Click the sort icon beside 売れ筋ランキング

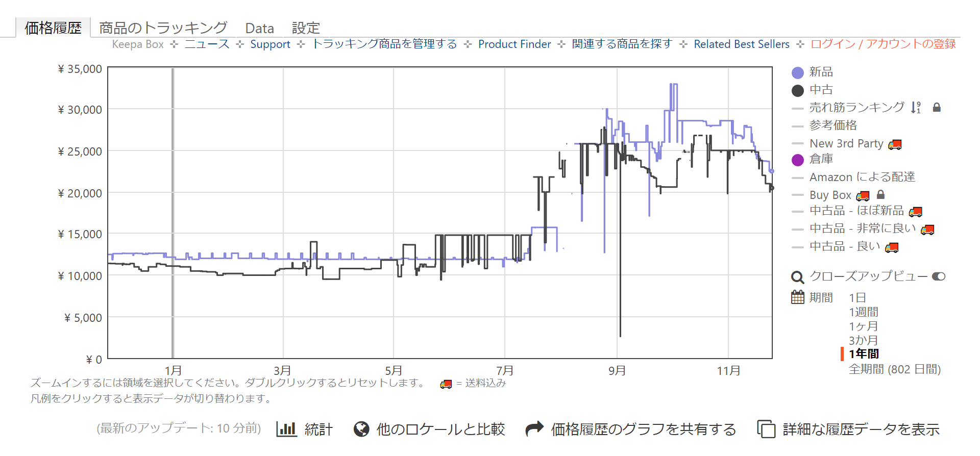pyautogui.click(x=916, y=107)
